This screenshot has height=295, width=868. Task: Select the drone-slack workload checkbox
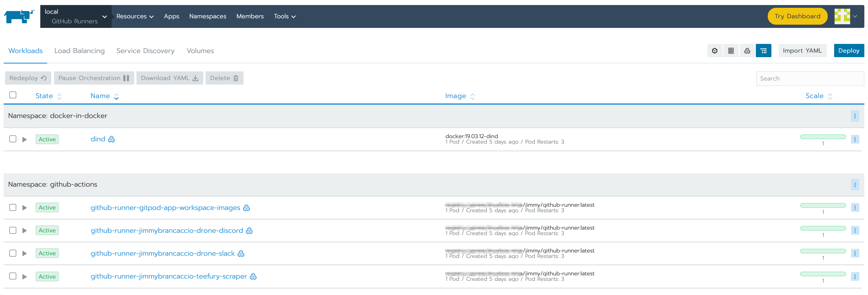[13, 253]
